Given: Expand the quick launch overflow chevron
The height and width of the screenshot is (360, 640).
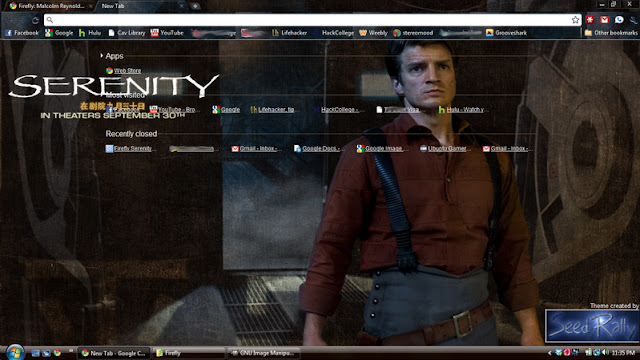Looking at the screenshot, I should tap(71, 351).
